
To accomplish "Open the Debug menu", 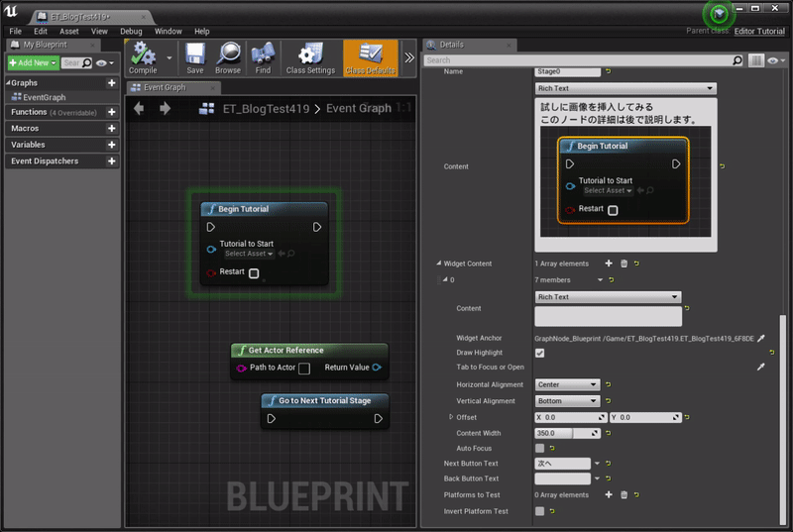I will [131, 32].
